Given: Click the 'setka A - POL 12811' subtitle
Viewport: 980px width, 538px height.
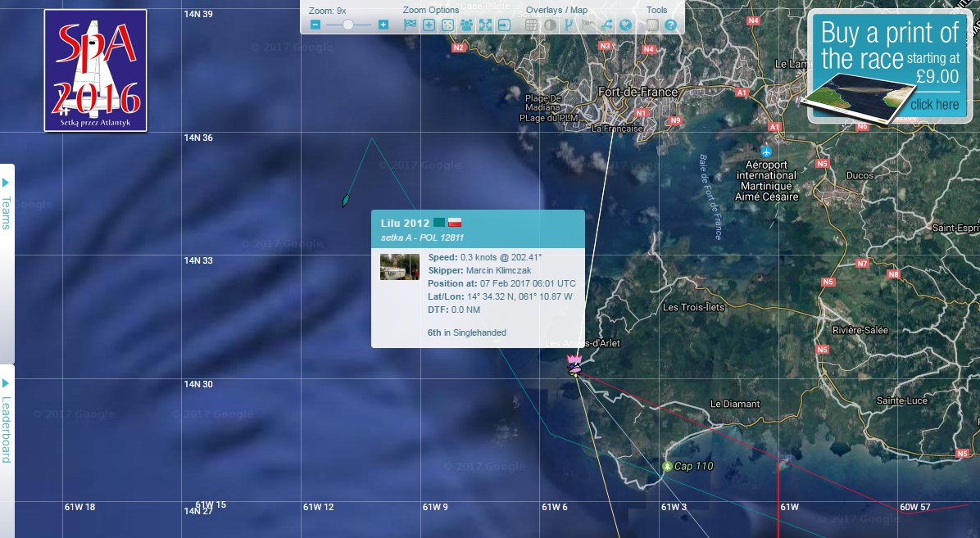Looking at the screenshot, I should click(x=423, y=237).
